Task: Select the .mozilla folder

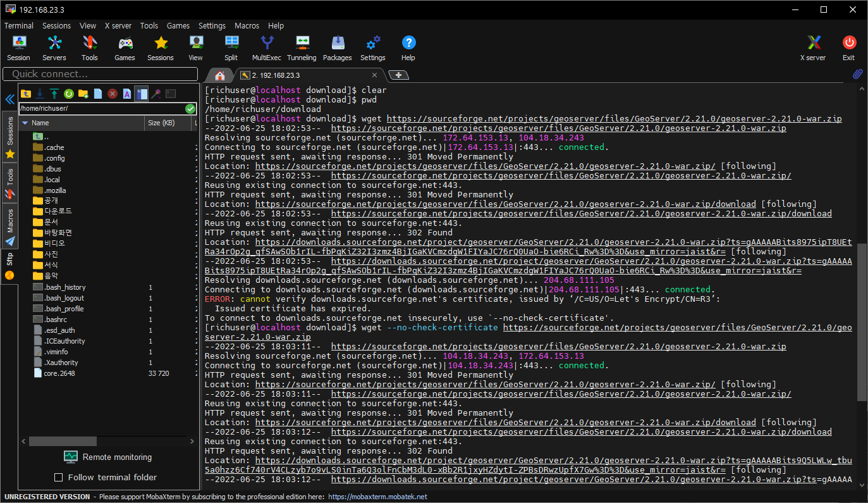Action: click(55, 190)
